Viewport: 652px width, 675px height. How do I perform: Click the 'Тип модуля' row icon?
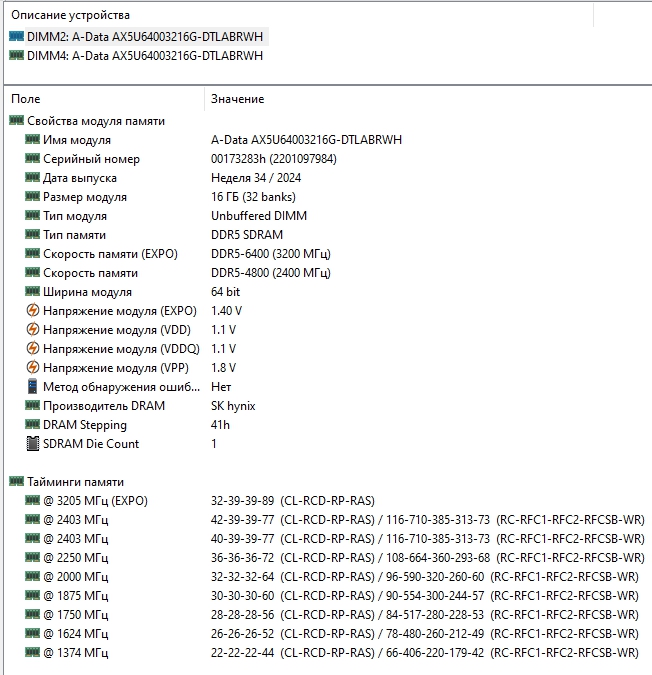[32, 215]
